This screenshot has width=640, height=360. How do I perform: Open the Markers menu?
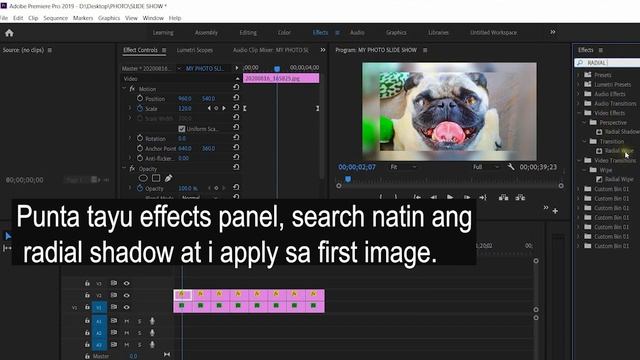tap(83, 18)
